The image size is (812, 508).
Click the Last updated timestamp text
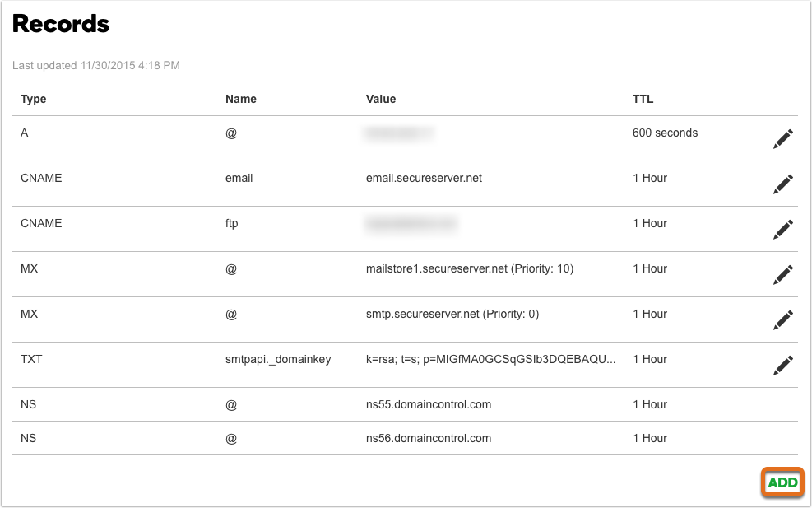95,65
